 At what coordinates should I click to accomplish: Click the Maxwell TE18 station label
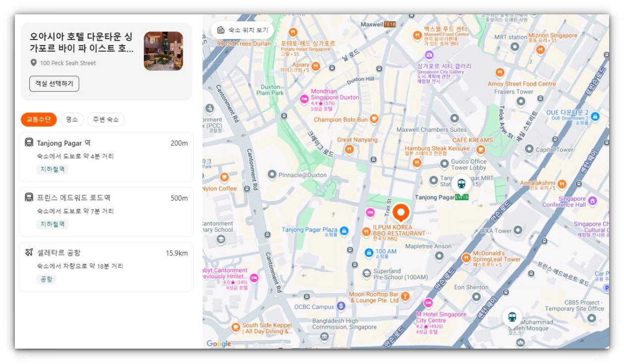tap(378, 24)
